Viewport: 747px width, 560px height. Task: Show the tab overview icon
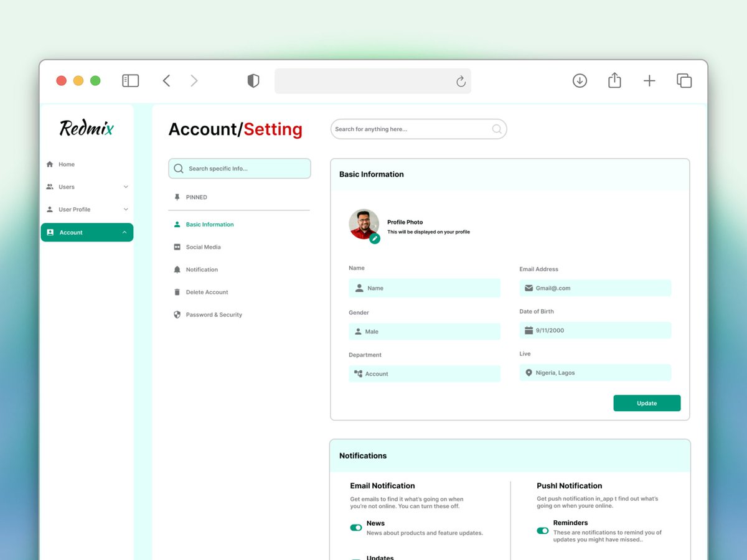tap(684, 81)
